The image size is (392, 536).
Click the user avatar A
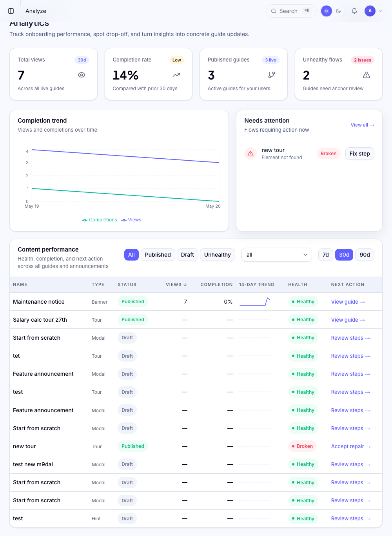tap(370, 11)
